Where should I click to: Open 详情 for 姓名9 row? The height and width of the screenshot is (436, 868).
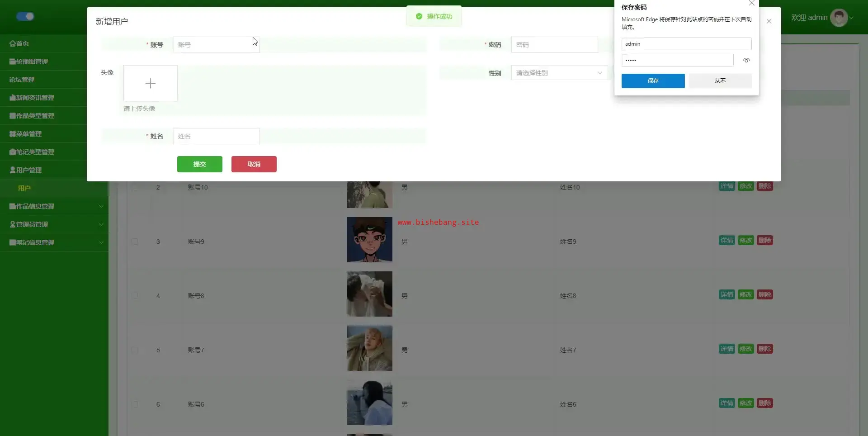tap(727, 240)
